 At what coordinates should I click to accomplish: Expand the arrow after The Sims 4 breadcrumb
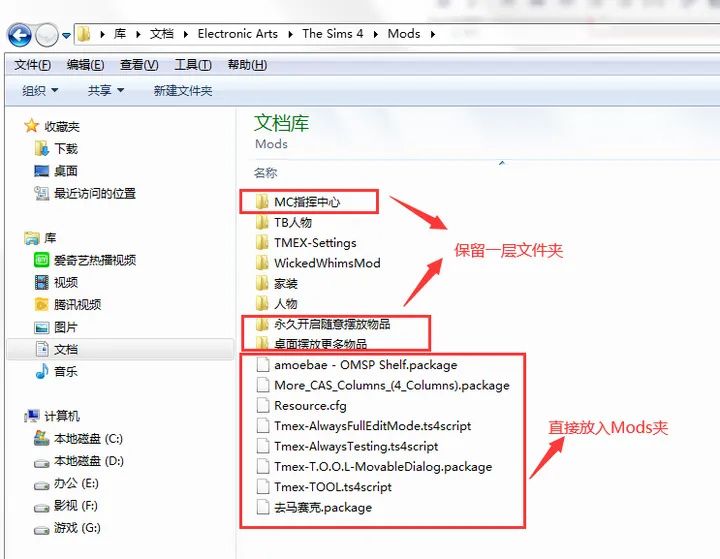376,34
